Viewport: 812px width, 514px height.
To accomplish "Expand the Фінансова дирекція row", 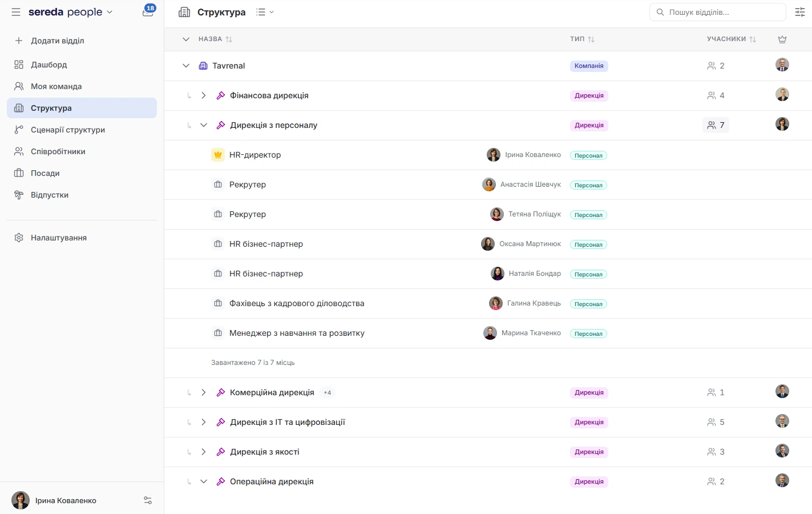I will (x=204, y=95).
